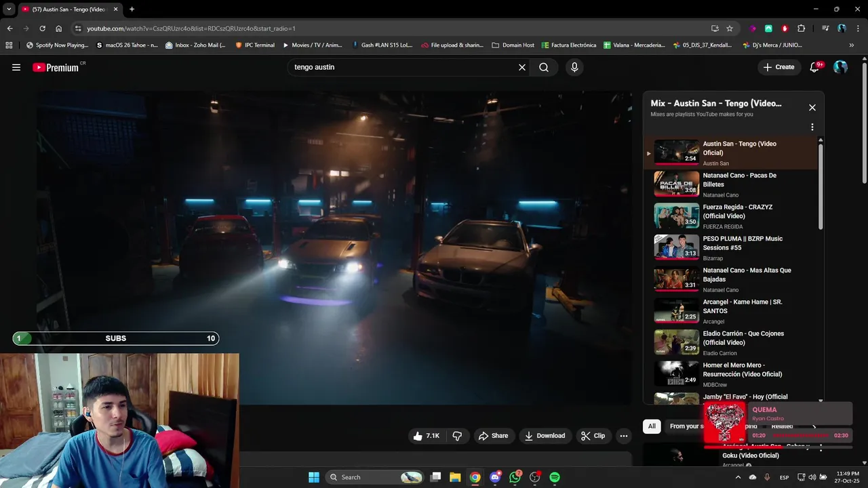Open Chrome media controls icon
868x488 pixels.
coord(825,28)
